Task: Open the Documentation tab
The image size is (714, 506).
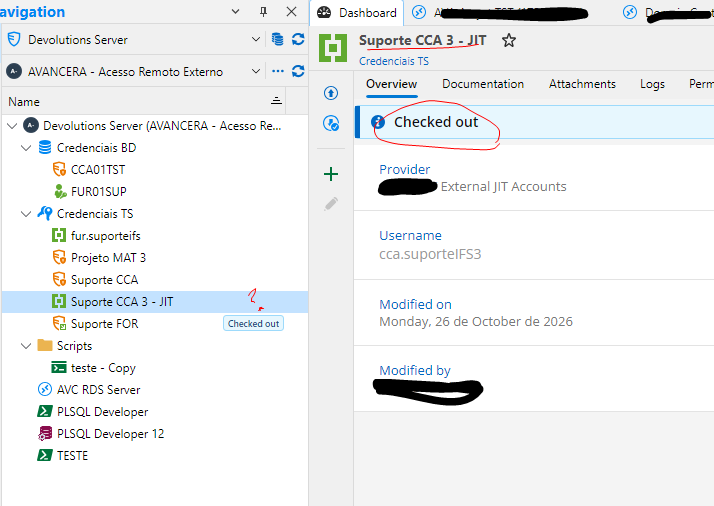Action: coord(483,84)
